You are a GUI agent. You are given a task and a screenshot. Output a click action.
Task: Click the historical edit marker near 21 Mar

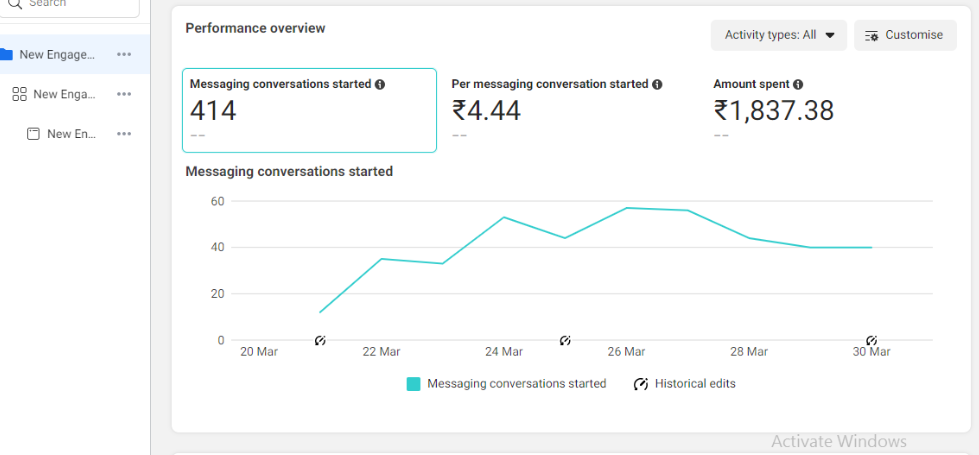[320, 341]
